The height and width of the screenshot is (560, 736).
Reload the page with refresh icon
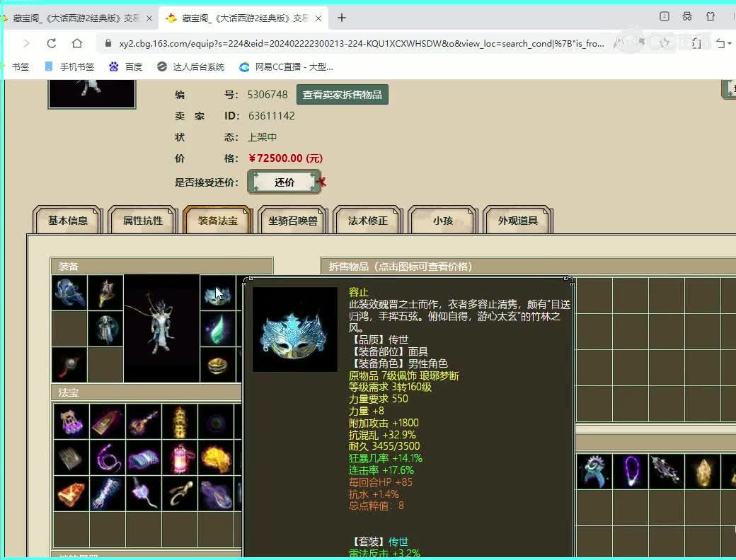[52, 44]
